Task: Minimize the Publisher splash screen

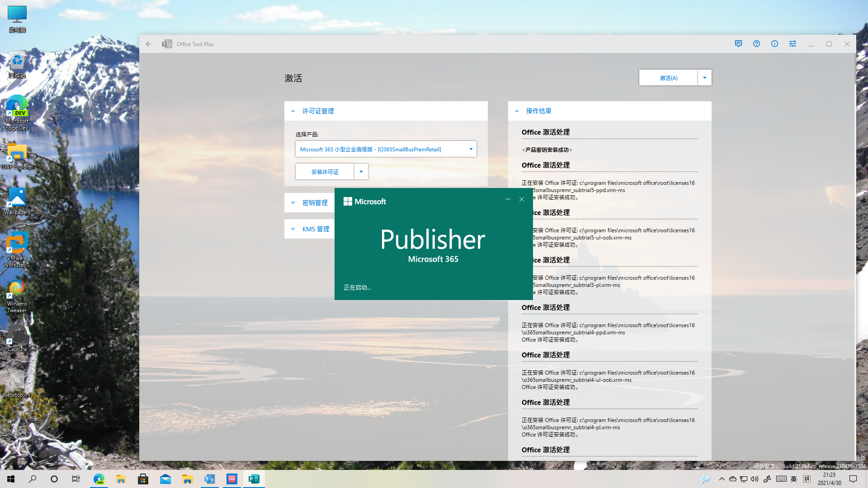Action: [508, 199]
